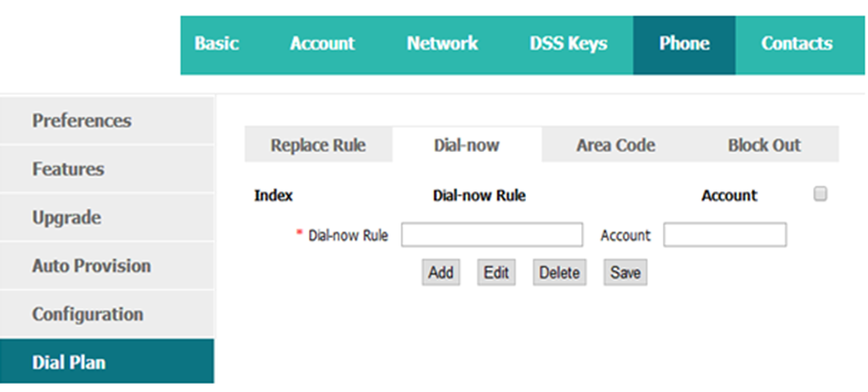This screenshot has height=392, width=868.
Task: Switch to the Account tab
Action: [x=323, y=44]
